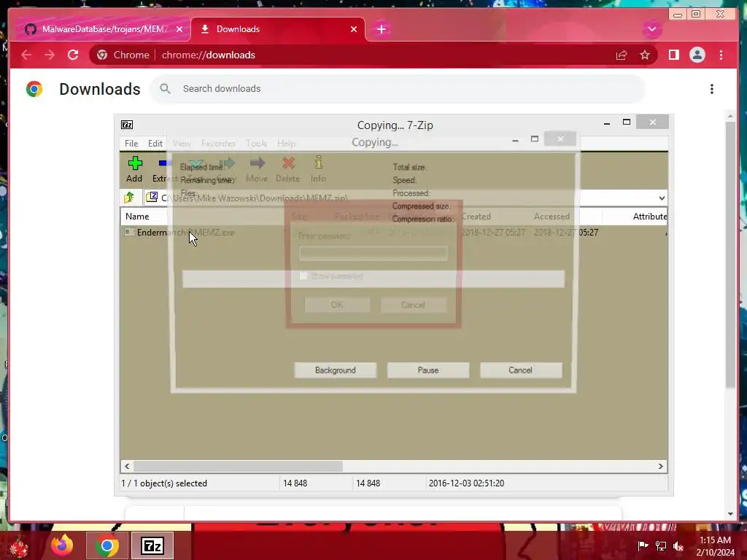Reload the Chrome page

point(73,55)
